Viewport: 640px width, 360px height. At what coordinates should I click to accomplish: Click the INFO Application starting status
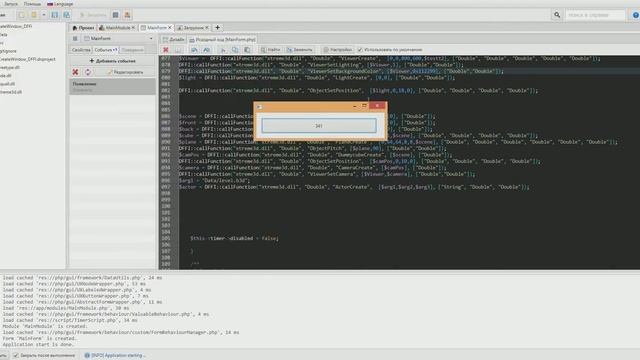[x=115, y=356]
